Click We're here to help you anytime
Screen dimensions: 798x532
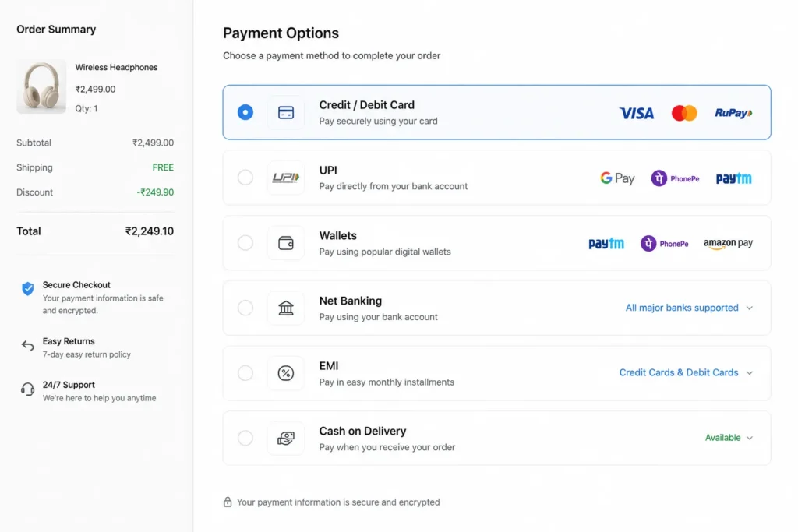[x=99, y=398]
